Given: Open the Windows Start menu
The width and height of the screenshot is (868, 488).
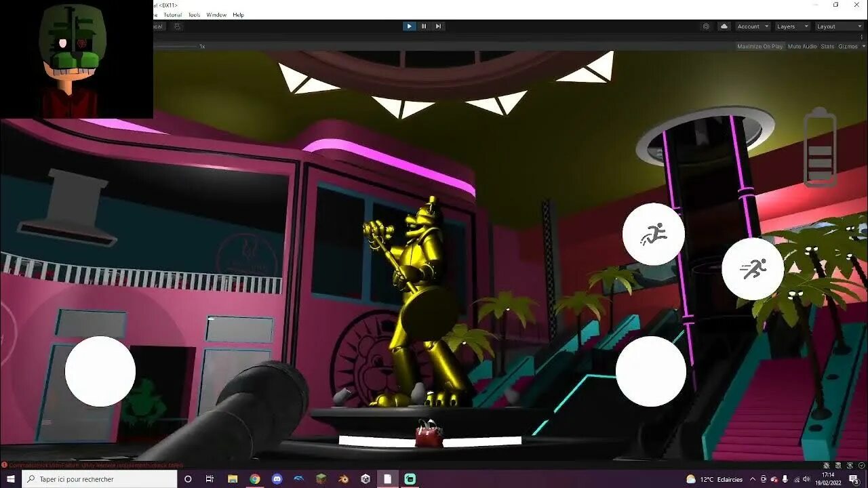Looking at the screenshot, I should tap(11, 479).
